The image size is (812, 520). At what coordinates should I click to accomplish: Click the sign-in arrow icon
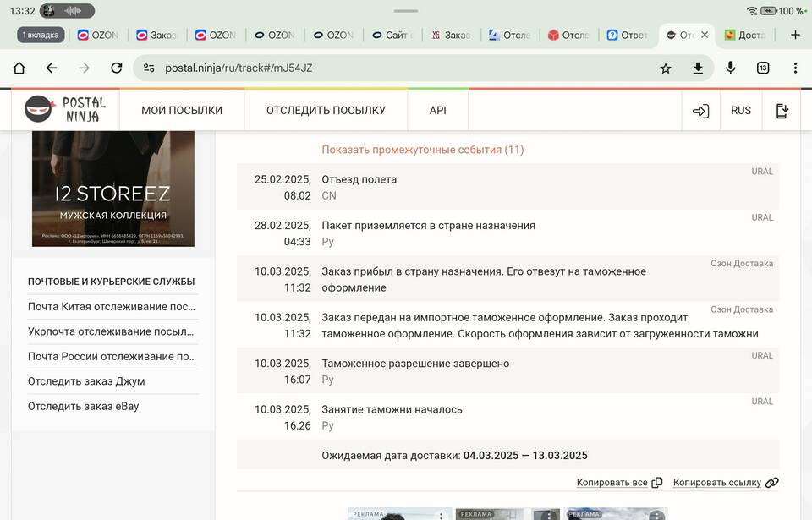tap(700, 110)
